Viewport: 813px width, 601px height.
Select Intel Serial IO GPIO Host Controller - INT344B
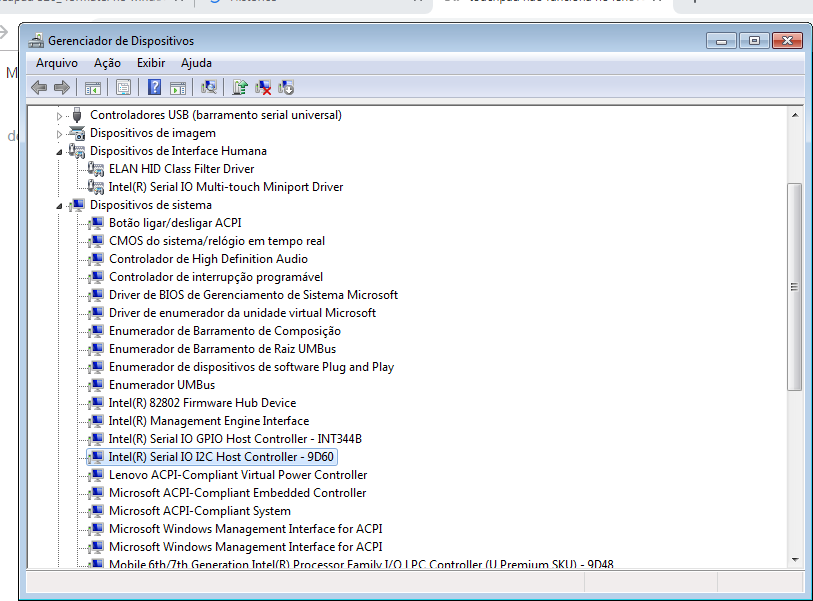235,439
